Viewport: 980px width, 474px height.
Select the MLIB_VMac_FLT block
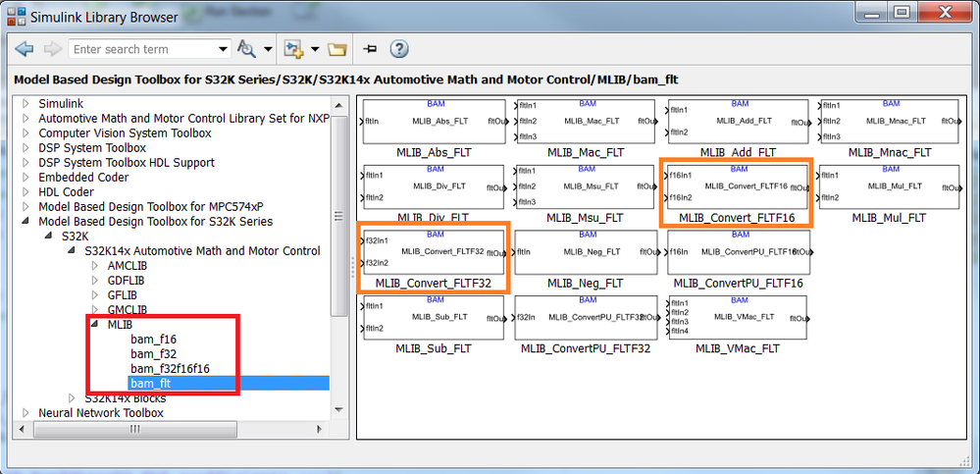(x=738, y=318)
